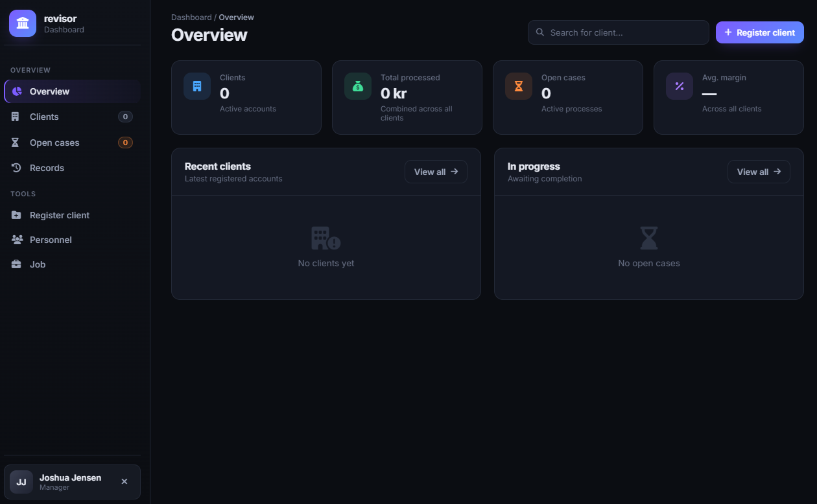Click the Dashboard breadcrumb link

[x=191, y=17]
